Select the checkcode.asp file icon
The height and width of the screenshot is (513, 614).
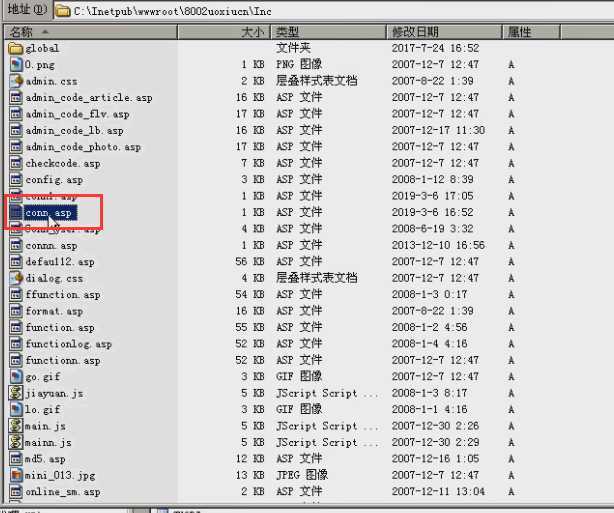pyautogui.click(x=16, y=163)
